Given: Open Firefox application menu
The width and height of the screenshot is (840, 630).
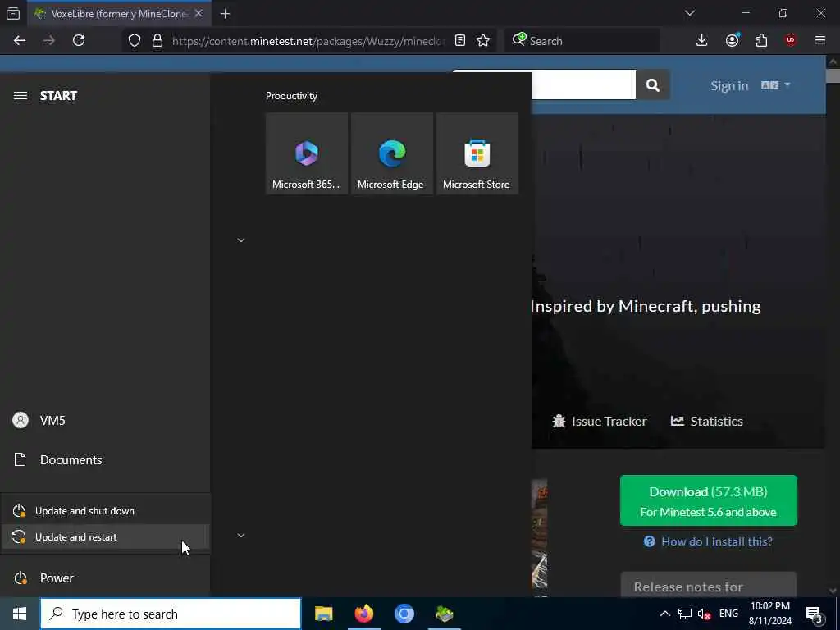Looking at the screenshot, I should 820,40.
